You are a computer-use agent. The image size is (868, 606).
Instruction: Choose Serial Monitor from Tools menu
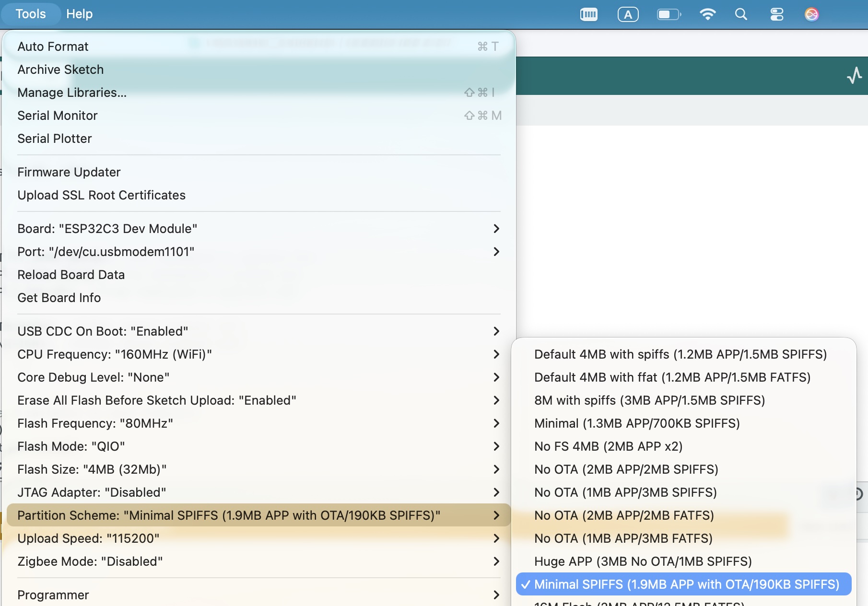tap(58, 116)
